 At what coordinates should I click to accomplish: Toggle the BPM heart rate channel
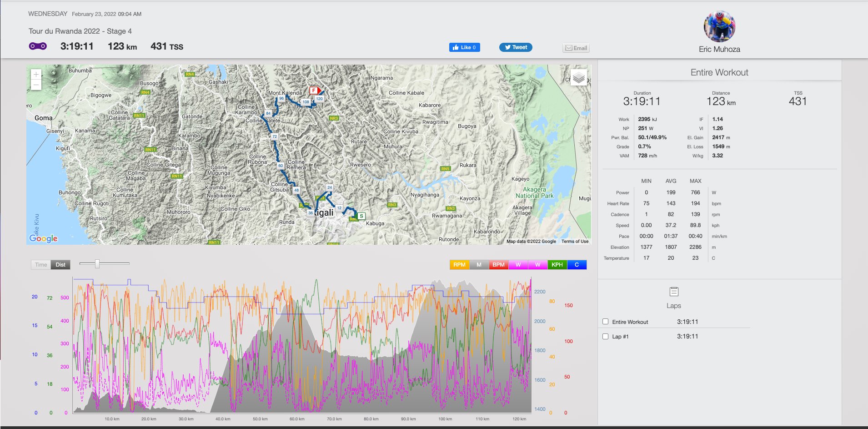[498, 265]
